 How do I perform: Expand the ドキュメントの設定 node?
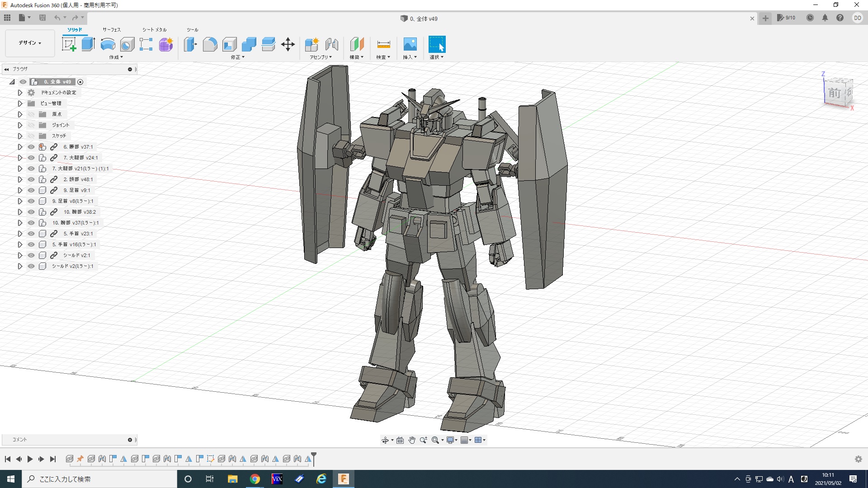point(20,93)
